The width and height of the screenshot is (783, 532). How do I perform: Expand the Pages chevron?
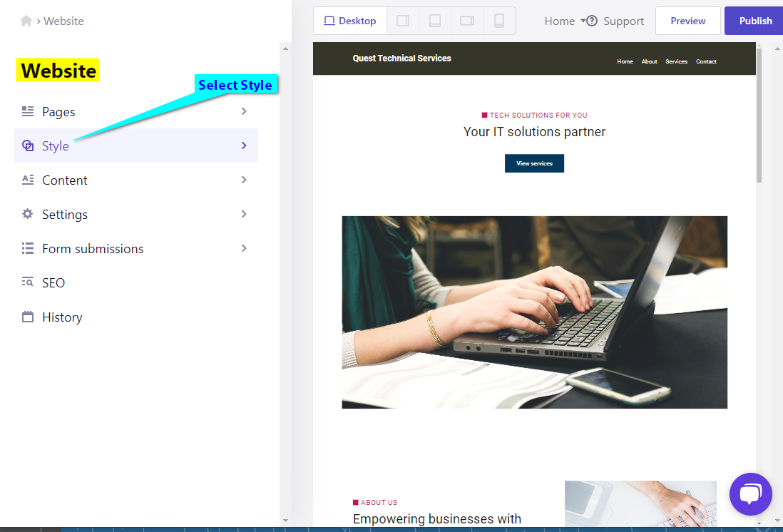244,111
